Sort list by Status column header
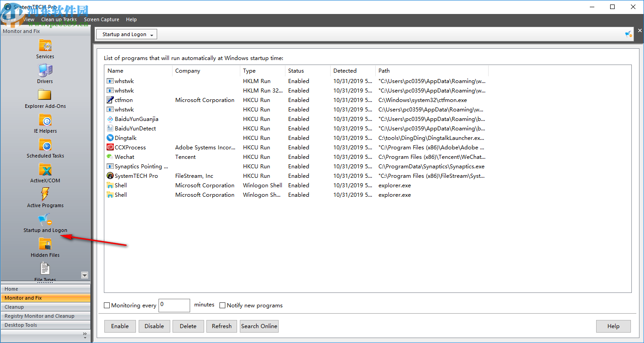 pos(308,71)
